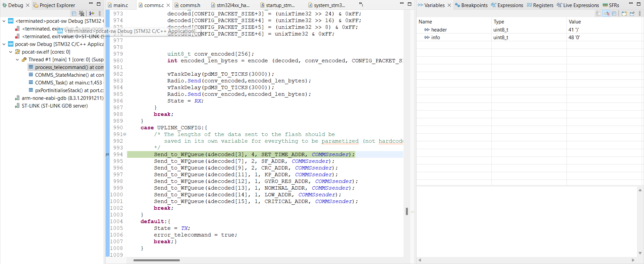The height and width of the screenshot is (264, 644).
Task: Open the SFRs view tab
Action: 611,5
